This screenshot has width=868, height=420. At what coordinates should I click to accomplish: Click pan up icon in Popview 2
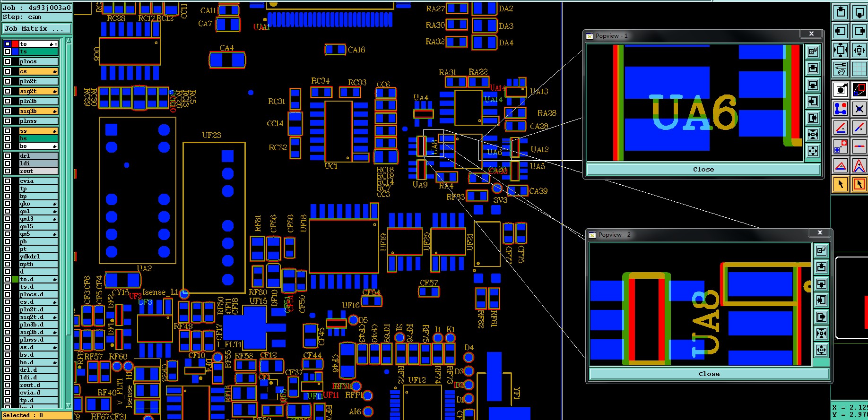(821, 267)
